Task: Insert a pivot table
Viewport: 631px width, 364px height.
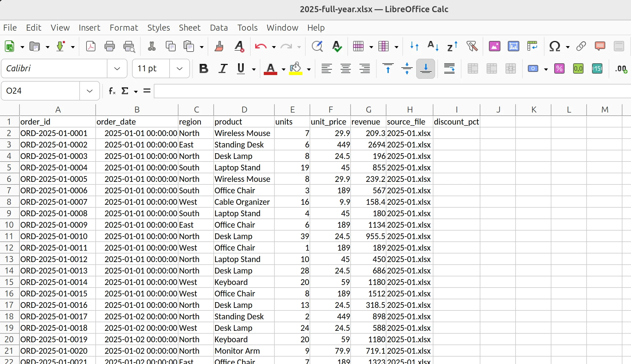Action: 532,46
